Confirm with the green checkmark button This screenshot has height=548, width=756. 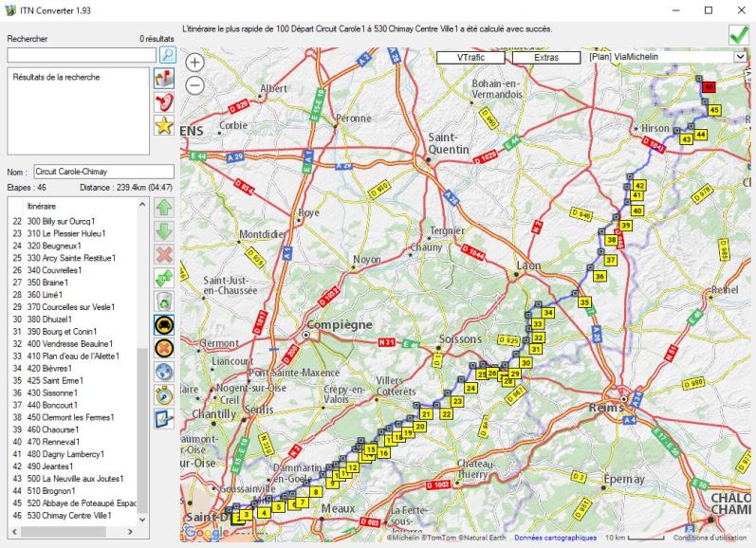738,35
